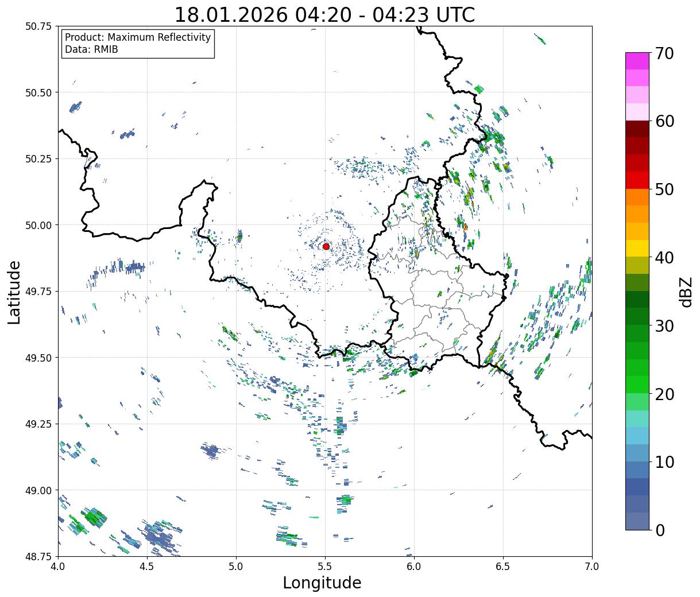Click the 'Product: Maximum Reflectivity' legend text
Image resolution: width=700 pixels, height=597 pixels.
138,37
